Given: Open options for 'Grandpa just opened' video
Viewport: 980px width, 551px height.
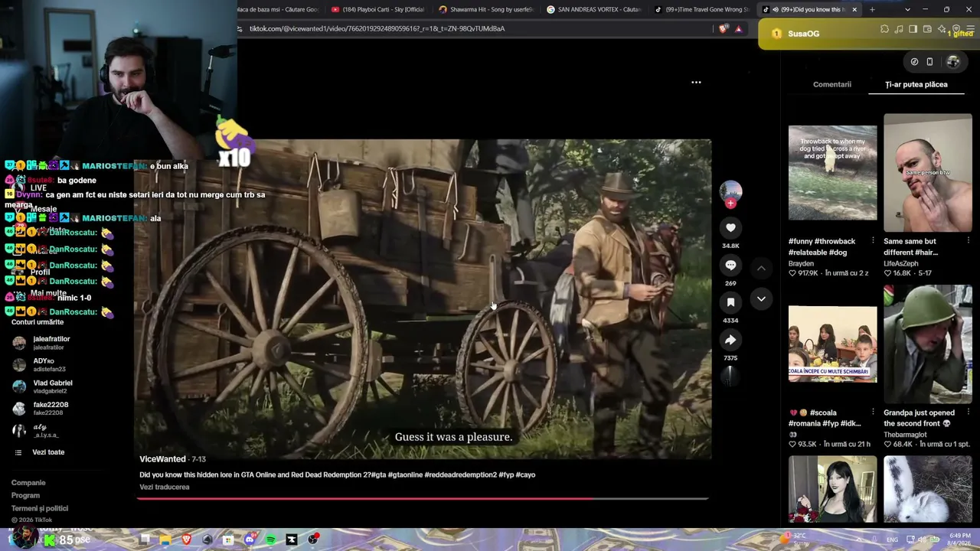Looking at the screenshot, I should coord(968,412).
